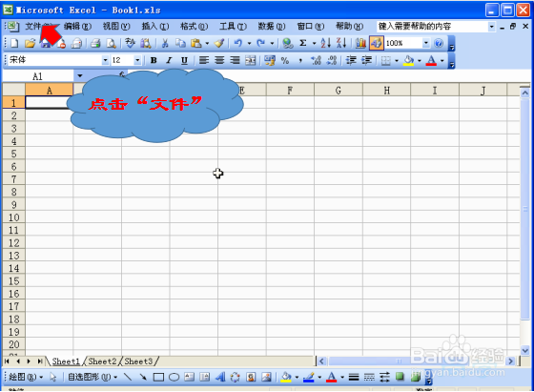This screenshot has height=392, width=534.
Task: Apply Comma style icon
Action: [x=300, y=61]
